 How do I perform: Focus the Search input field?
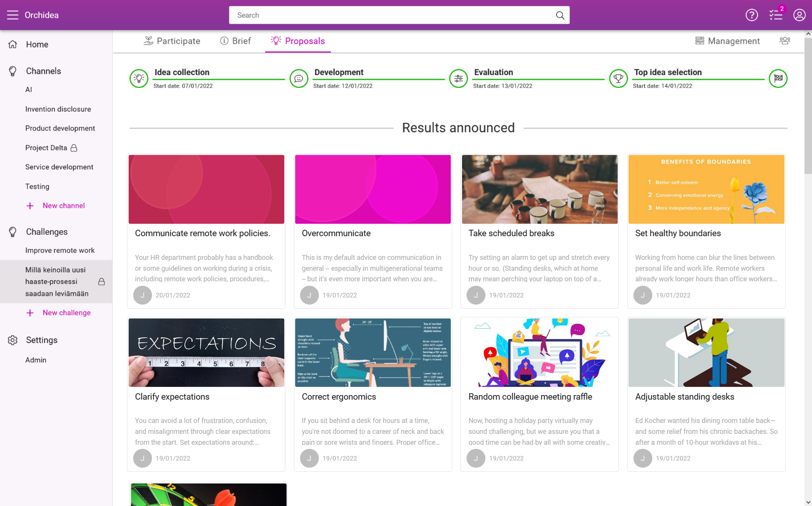pos(399,15)
